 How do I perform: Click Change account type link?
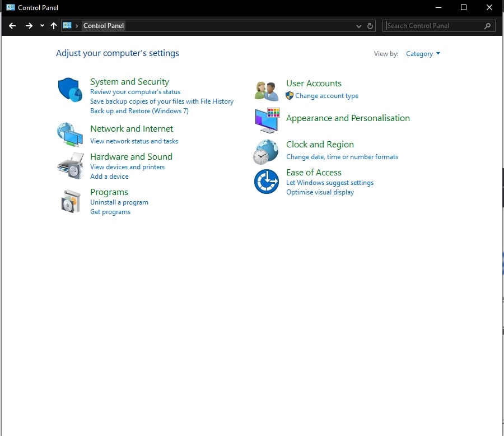pyautogui.click(x=326, y=96)
